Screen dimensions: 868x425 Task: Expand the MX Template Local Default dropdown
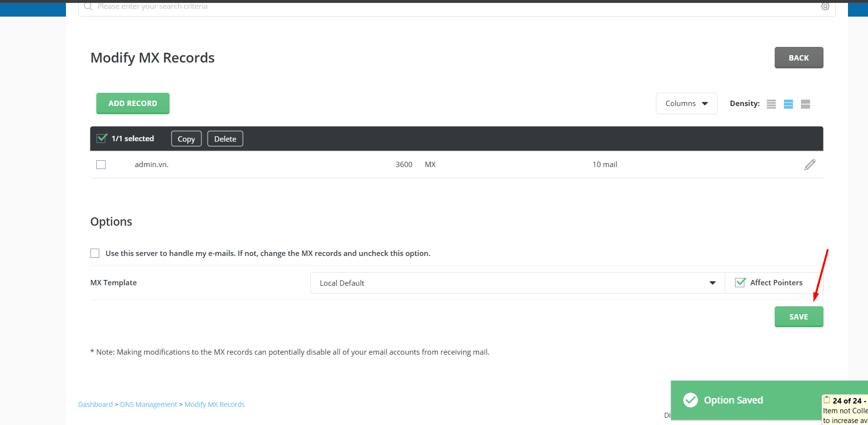point(517,283)
